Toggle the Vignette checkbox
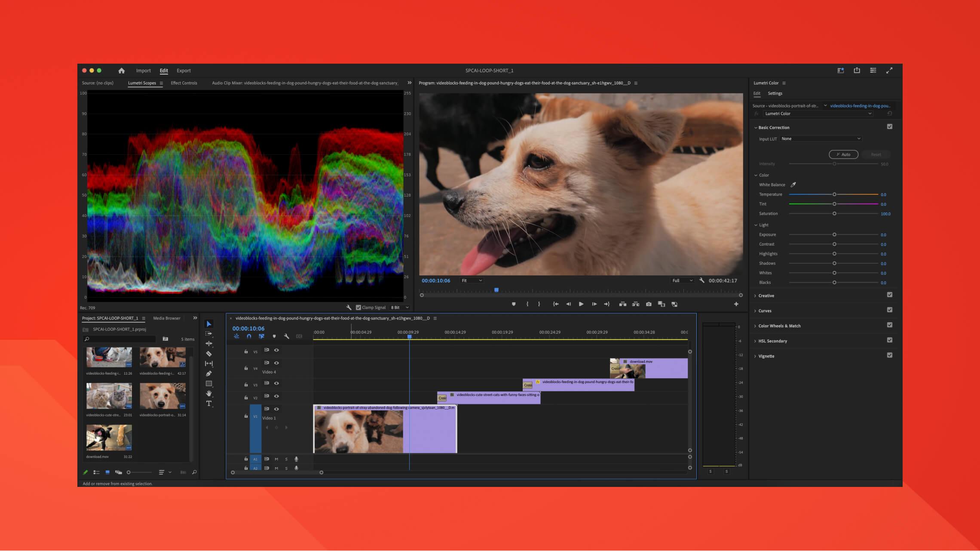Viewport: 980px width, 551px height. 890,355
